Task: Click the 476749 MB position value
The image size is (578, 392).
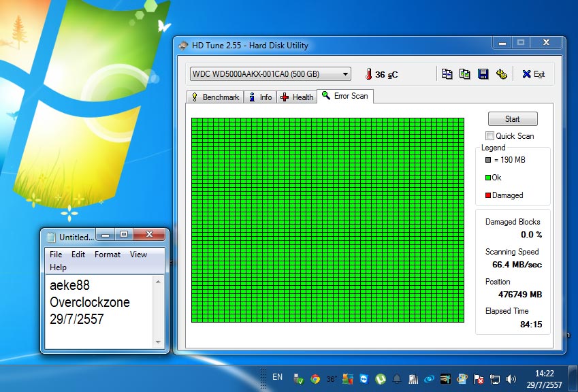Action: point(520,295)
